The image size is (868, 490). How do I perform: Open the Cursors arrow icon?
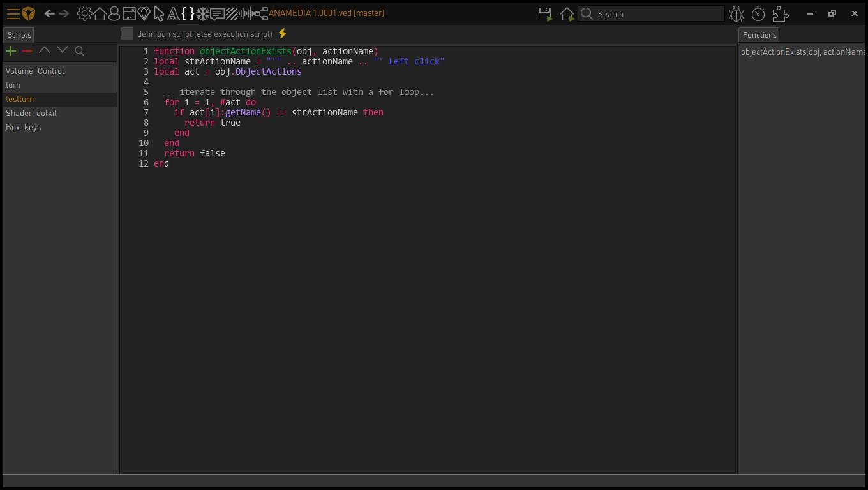pos(159,13)
